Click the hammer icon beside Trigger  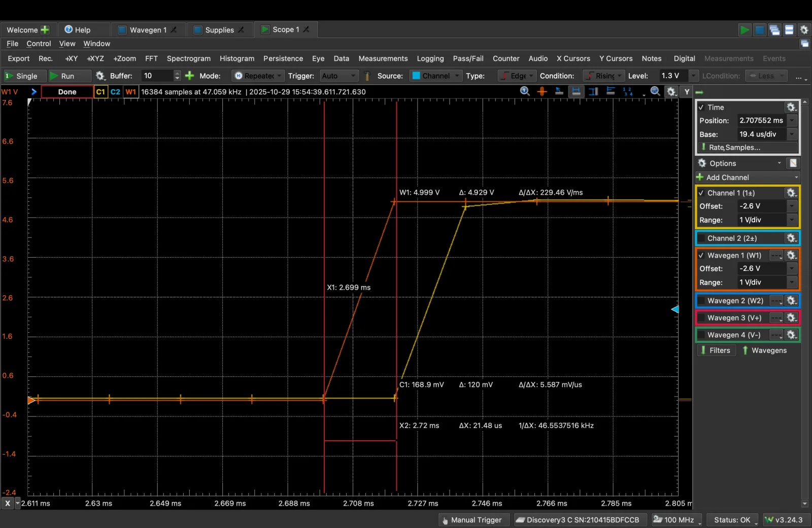(367, 76)
